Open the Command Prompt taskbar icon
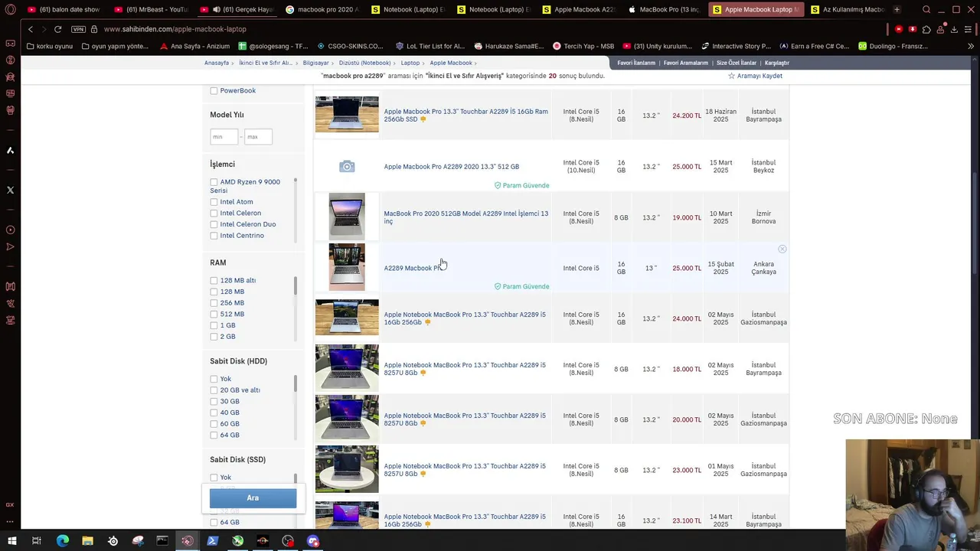 click(162, 541)
